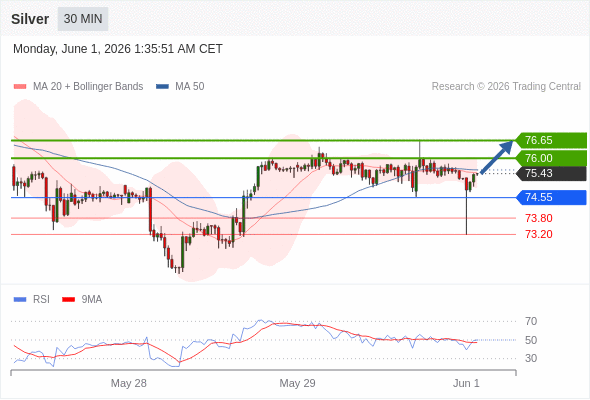
Task: Click the RSI legend label
Action: (x=41, y=300)
